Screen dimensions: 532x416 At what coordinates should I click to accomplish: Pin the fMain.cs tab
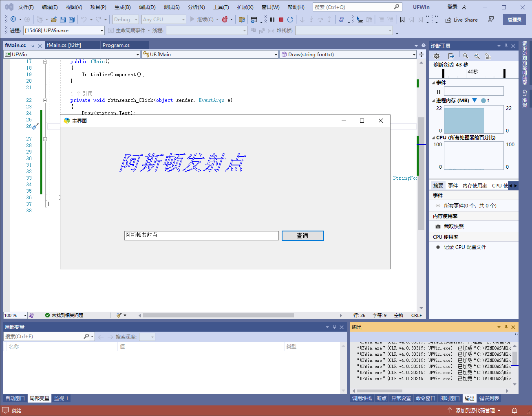[x=32, y=46]
